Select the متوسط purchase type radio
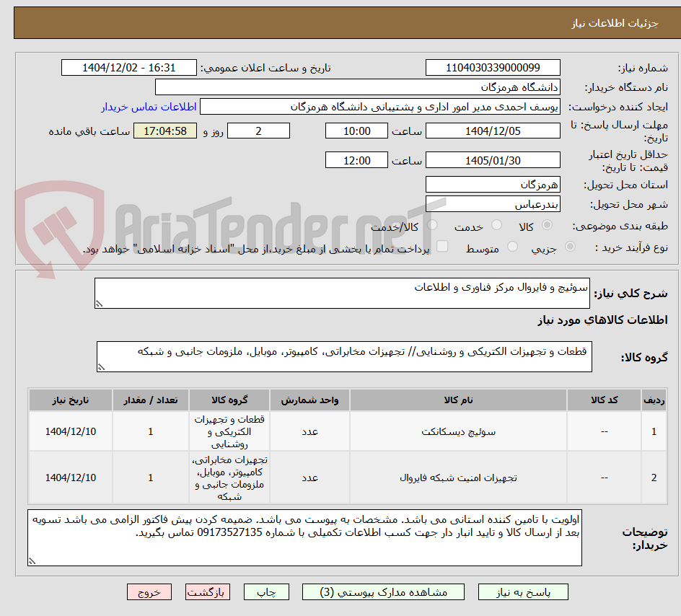681x616 pixels. point(512,247)
